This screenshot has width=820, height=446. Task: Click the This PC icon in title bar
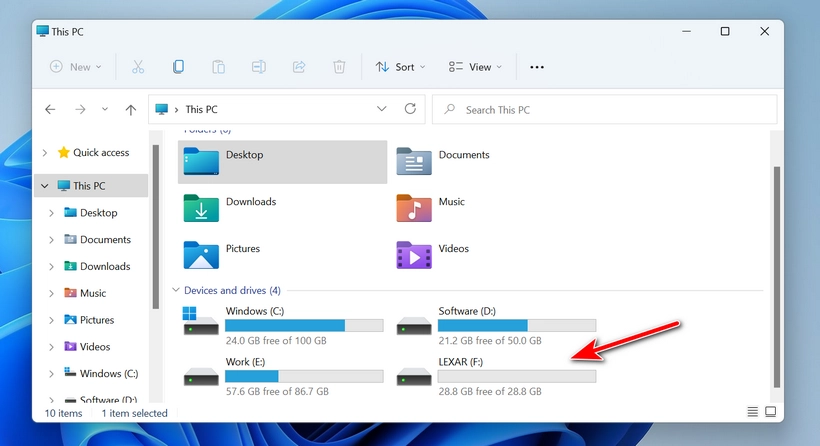click(42, 31)
